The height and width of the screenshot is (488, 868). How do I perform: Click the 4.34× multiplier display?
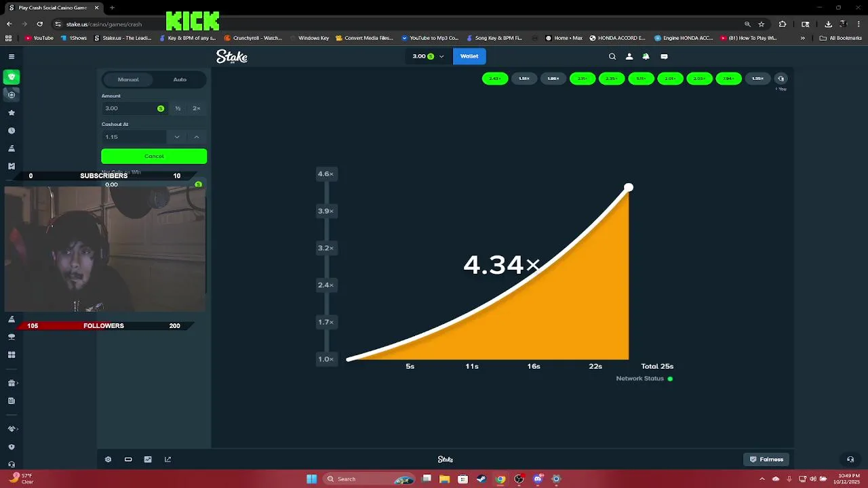click(502, 265)
